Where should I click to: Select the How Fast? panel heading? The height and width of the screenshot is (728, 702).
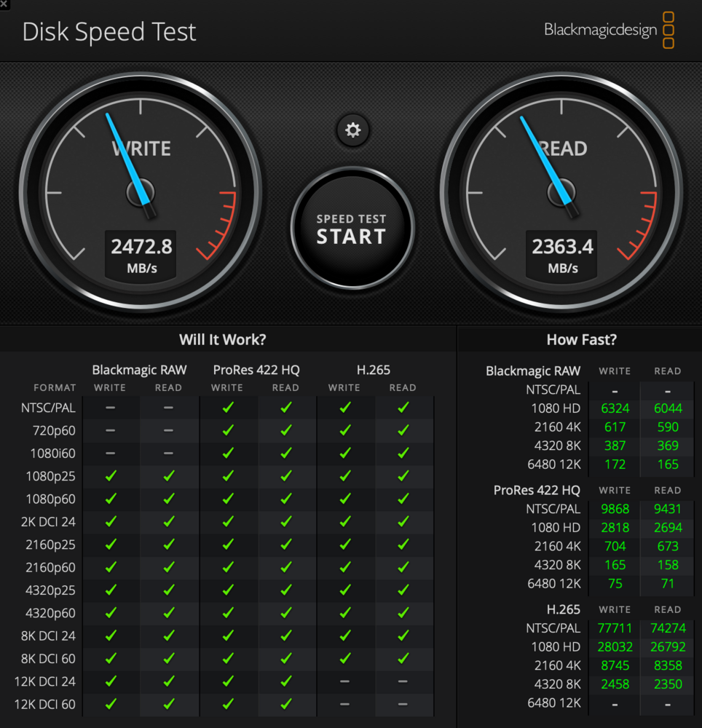coord(581,340)
